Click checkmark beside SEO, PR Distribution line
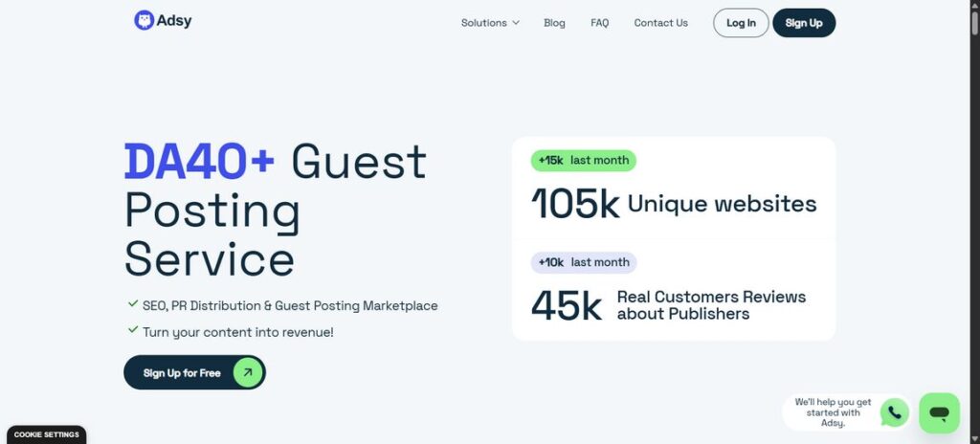 pyautogui.click(x=132, y=304)
